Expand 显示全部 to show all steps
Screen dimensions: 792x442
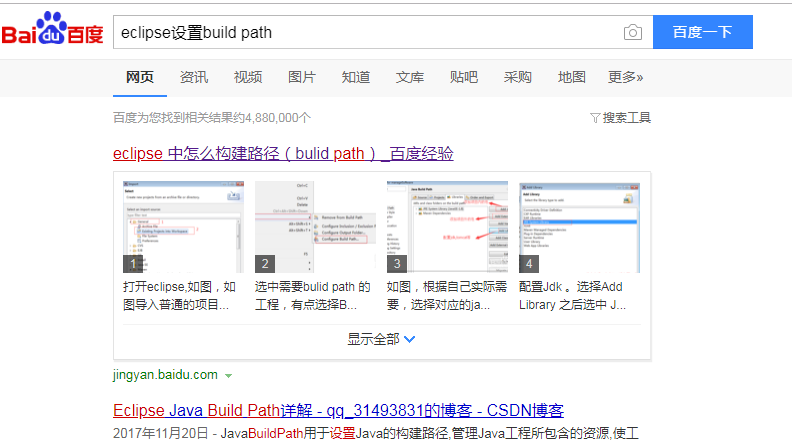coord(381,339)
